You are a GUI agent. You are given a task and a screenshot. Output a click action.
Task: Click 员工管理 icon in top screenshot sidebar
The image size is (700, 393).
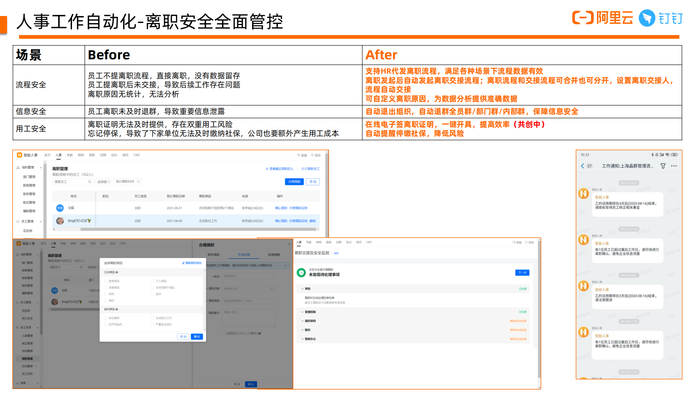pos(18,222)
